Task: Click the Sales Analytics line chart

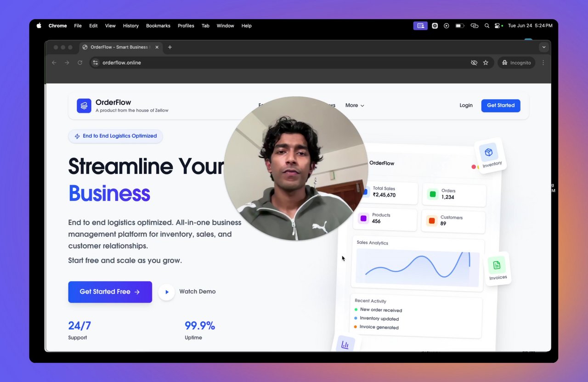Action: tap(418, 269)
